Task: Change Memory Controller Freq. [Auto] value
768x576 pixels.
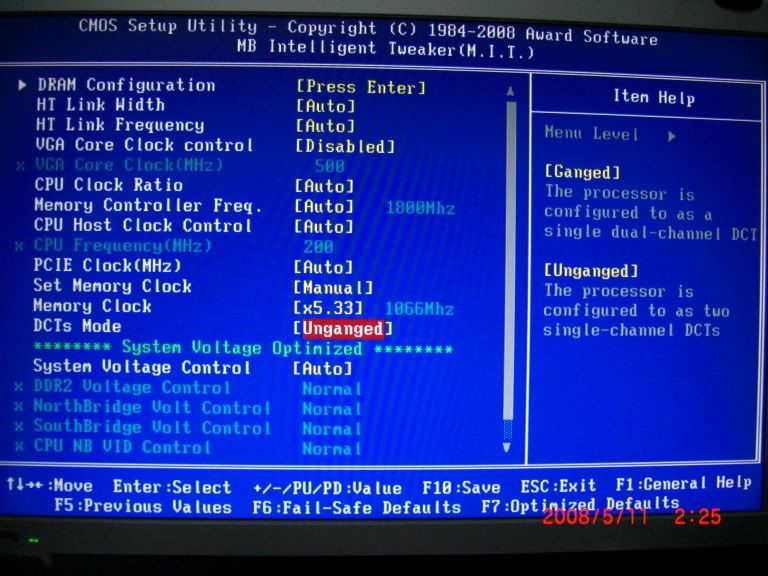Action: (324, 206)
